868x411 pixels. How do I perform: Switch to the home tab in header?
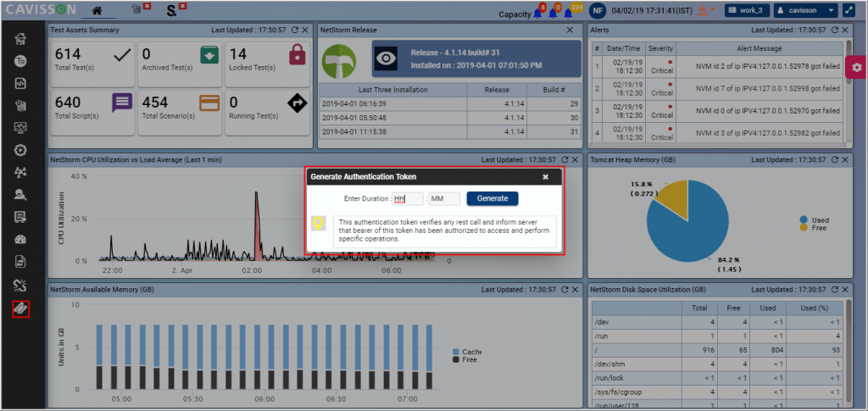tap(97, 10)
